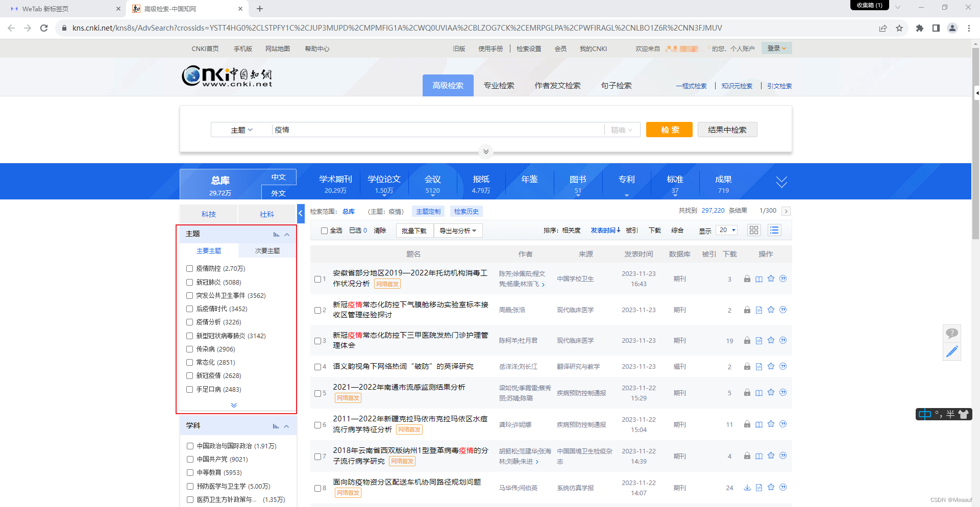This screenshot has width=980, height=507.
Task: Check the 疫情防控 topic filter
Action: [189, 268]
